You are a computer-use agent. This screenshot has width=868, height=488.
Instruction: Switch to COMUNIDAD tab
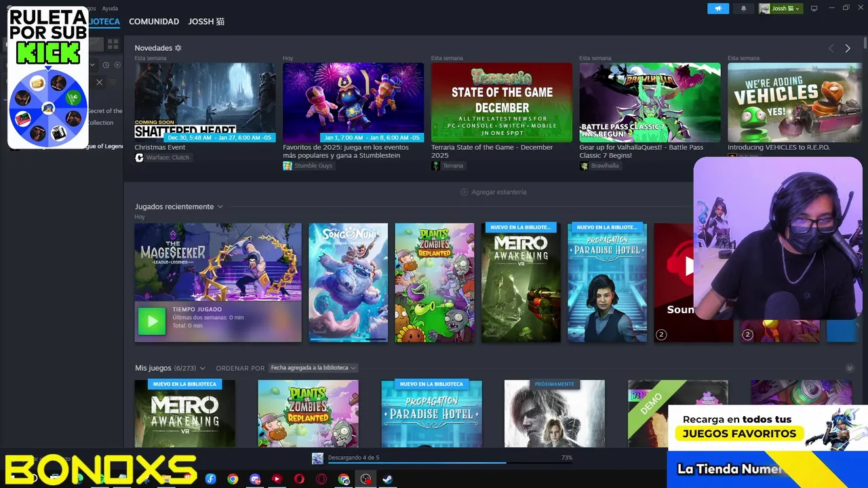tap(154, 22)
